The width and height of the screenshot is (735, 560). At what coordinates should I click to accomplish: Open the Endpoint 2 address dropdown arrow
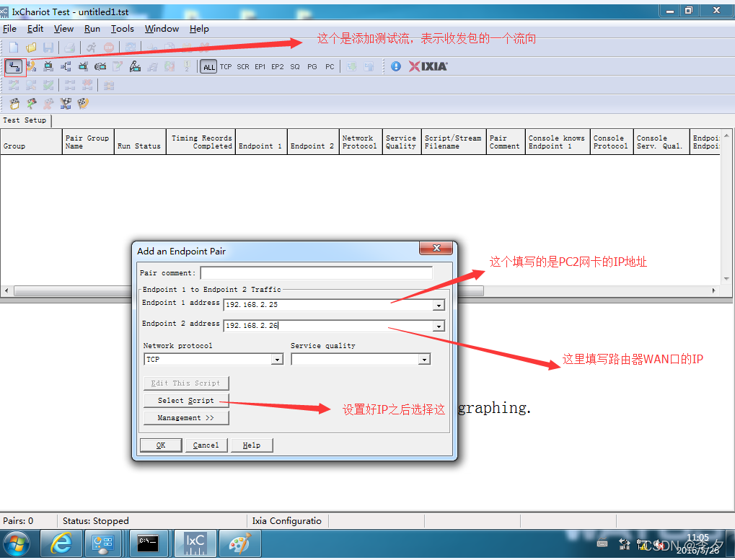coord(439,326)
